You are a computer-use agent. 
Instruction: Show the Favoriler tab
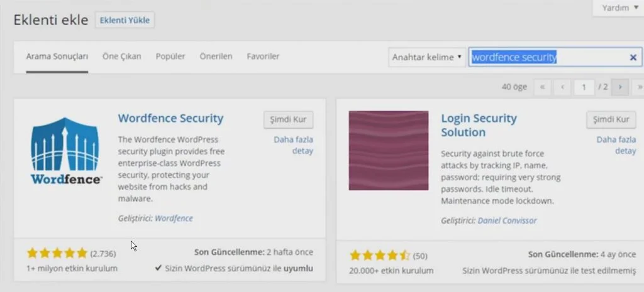[x=263, y=57]
